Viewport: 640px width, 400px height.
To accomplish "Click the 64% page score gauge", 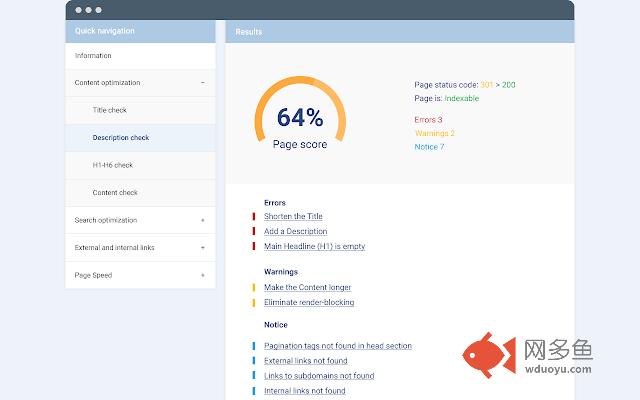I will pos(300,114).
